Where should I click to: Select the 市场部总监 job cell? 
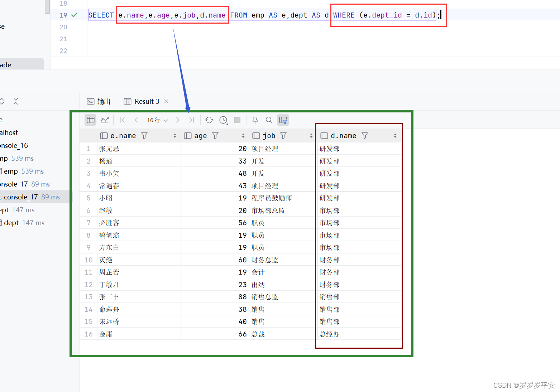[282, 210]
